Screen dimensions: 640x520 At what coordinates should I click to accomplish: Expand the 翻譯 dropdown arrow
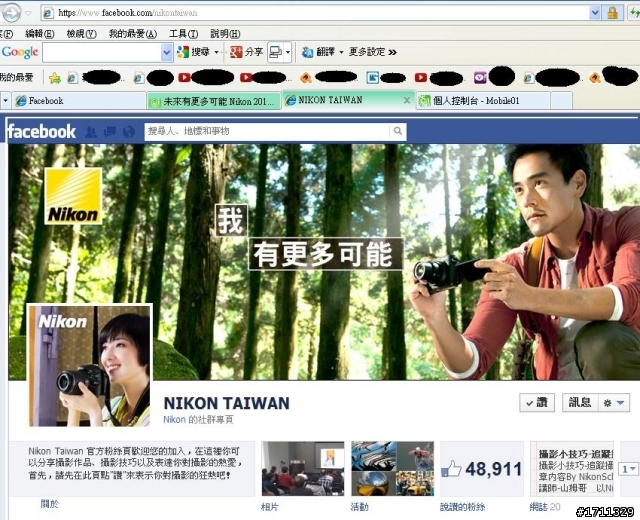[x=341, y=52]
